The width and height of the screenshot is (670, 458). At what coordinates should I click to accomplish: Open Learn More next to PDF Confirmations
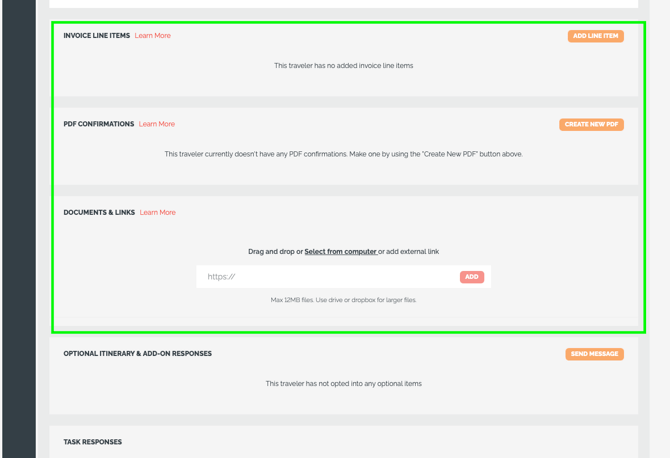pos(157,124)
